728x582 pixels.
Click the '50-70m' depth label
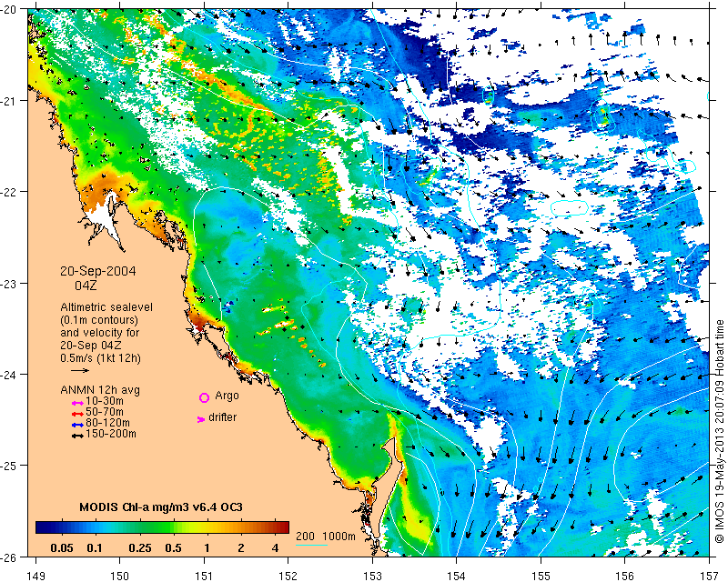point(105,412)
